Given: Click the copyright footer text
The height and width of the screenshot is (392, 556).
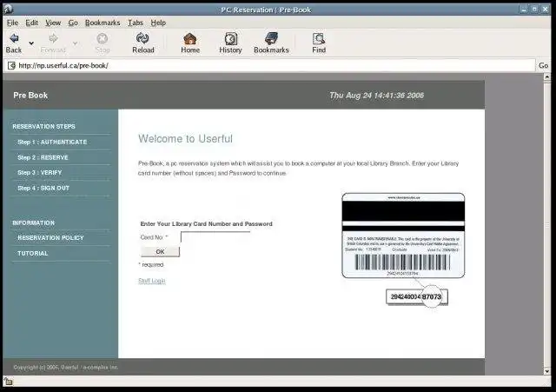Looking at the screenshot, I should (x=66, y=367).
